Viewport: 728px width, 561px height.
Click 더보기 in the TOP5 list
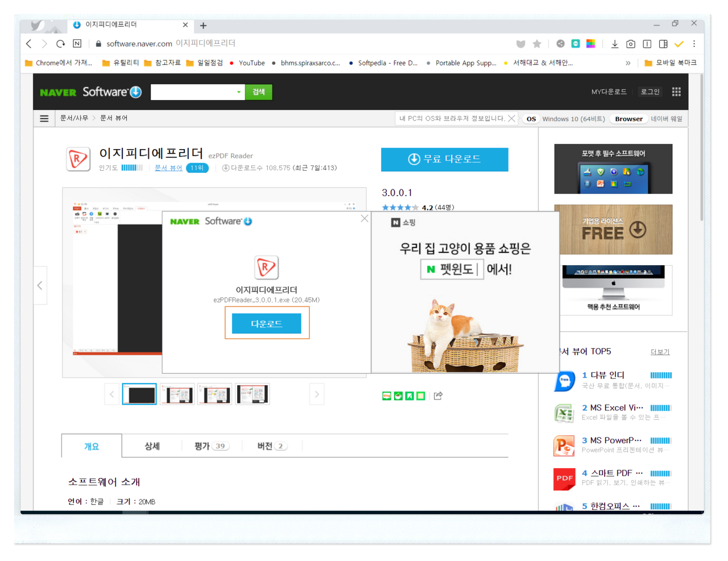pyautogui.click(x=660, y=352)
